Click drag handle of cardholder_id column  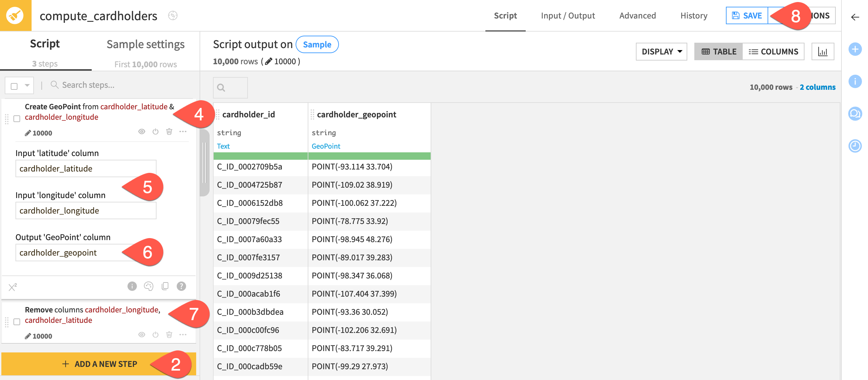tap(218, 114)
